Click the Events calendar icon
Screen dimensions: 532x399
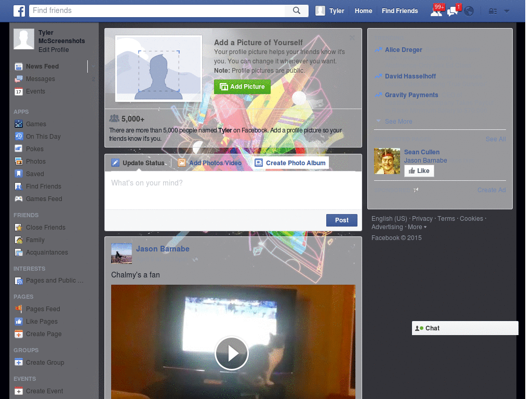pyautogui.click(x=19, y=91)
